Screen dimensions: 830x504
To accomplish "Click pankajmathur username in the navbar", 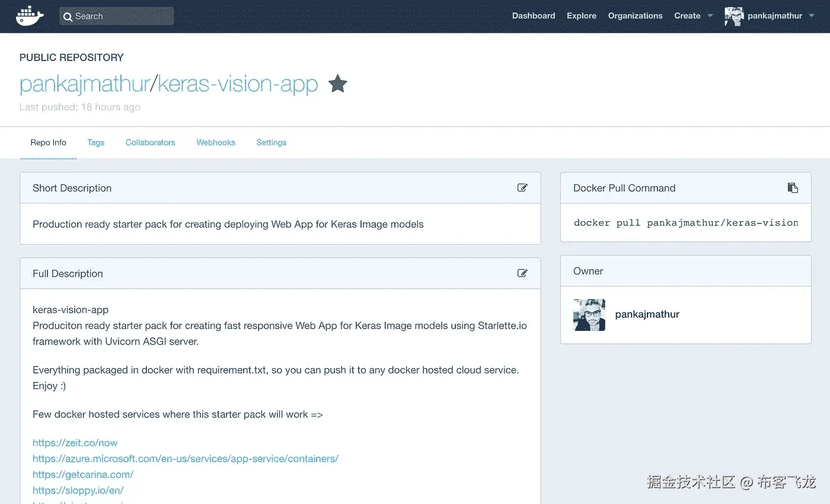I will point(775,16).
